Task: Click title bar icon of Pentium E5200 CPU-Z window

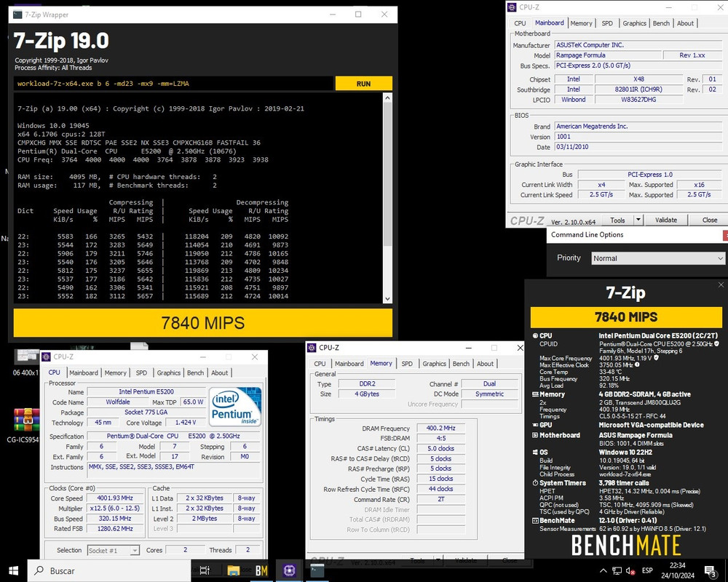Action: 46,356
